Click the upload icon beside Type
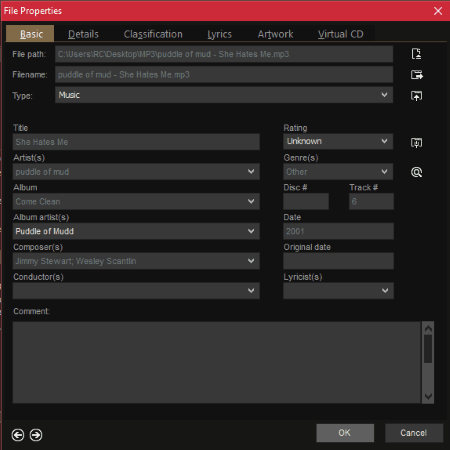The height and width of the screenshot is (450, 450). [416, 96]
